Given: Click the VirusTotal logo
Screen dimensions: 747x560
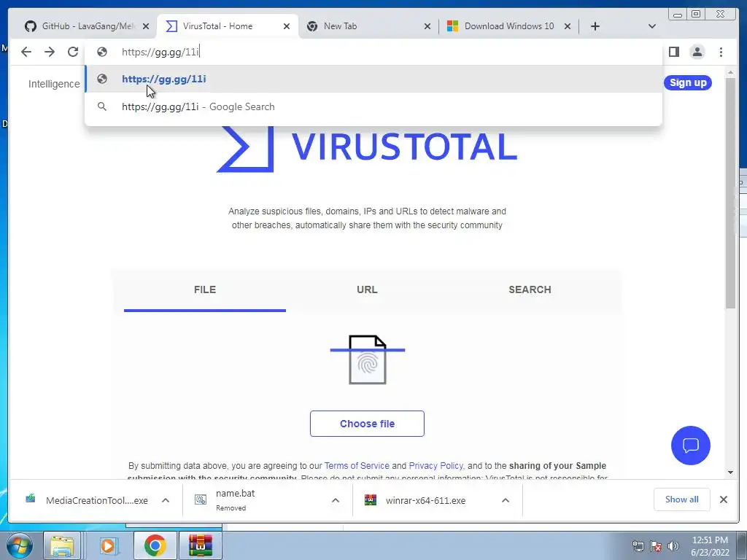Looking at the screenshot, I should tap(367, 147).
